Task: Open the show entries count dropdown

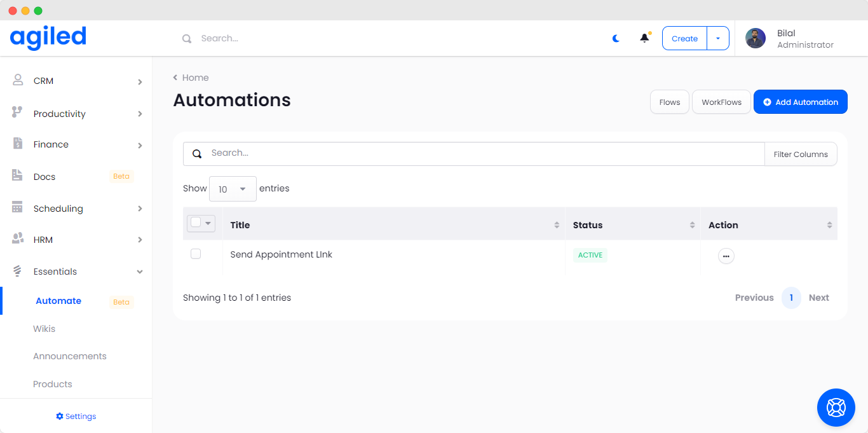Action: click(x=233, y=189)
